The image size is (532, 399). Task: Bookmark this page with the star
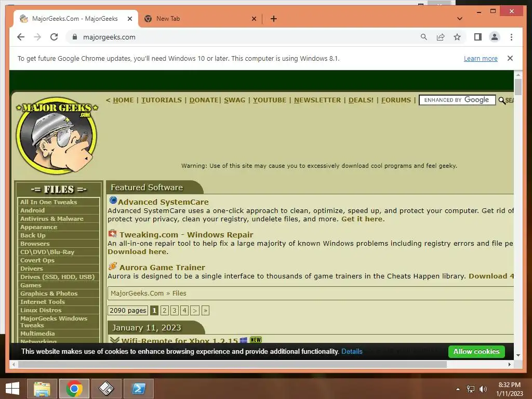[457, 37]
